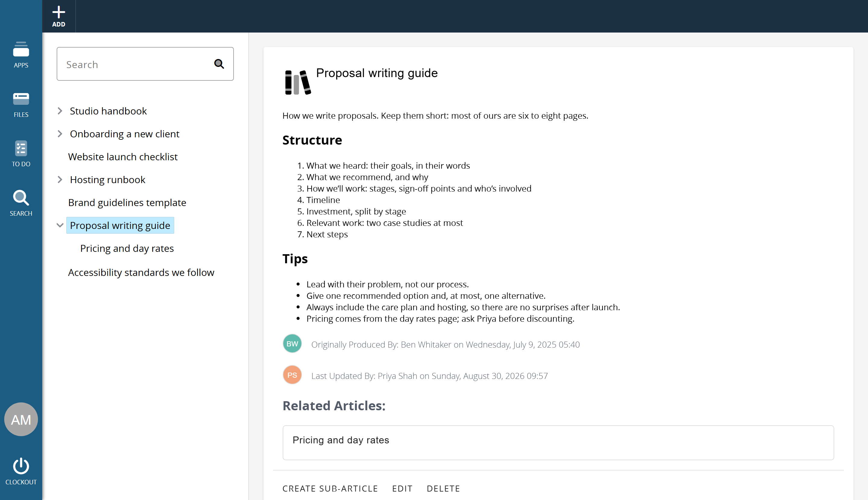Open Hosting runbook article
The height and width of the screenshot is (500, 868).
pos(108,180)
